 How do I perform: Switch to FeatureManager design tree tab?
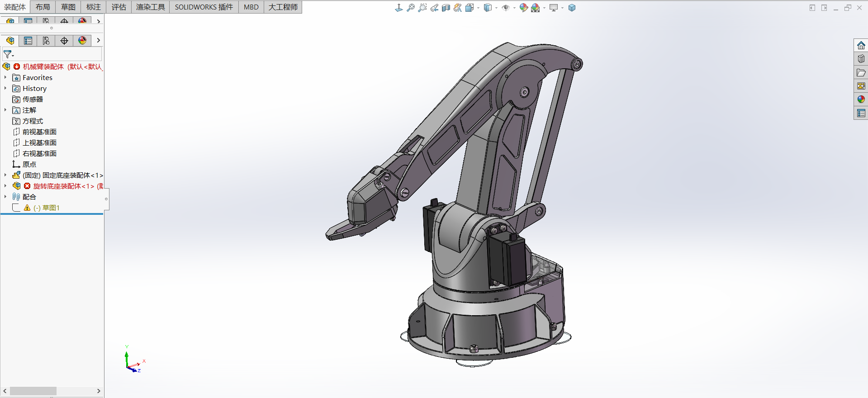pyautogui.click(x=10, y=41)
